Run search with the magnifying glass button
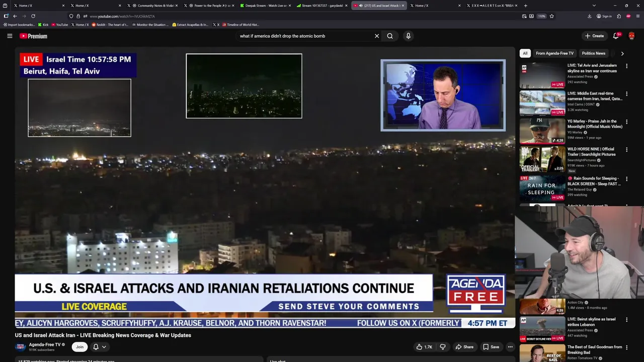The height and width of the screenshot is (362, 644). [x=390, y=36]
